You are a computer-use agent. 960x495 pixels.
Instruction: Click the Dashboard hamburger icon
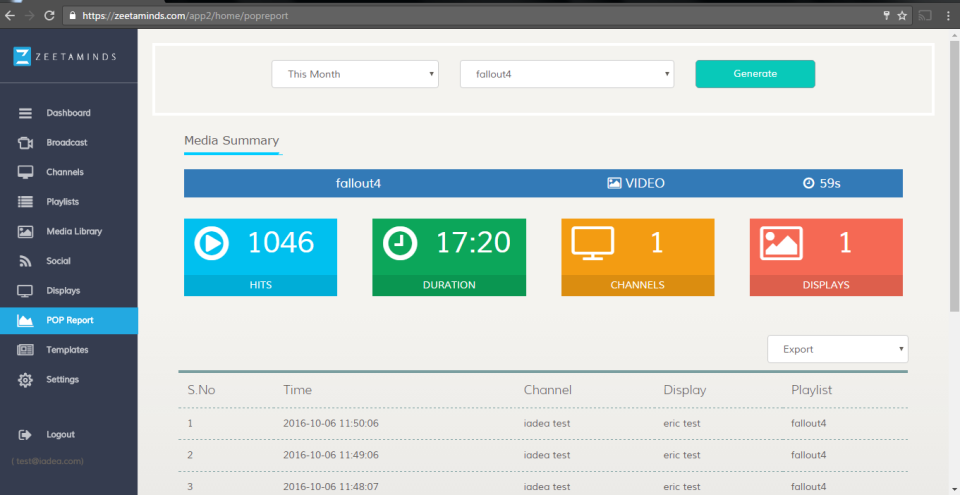[x=25, y=113]
